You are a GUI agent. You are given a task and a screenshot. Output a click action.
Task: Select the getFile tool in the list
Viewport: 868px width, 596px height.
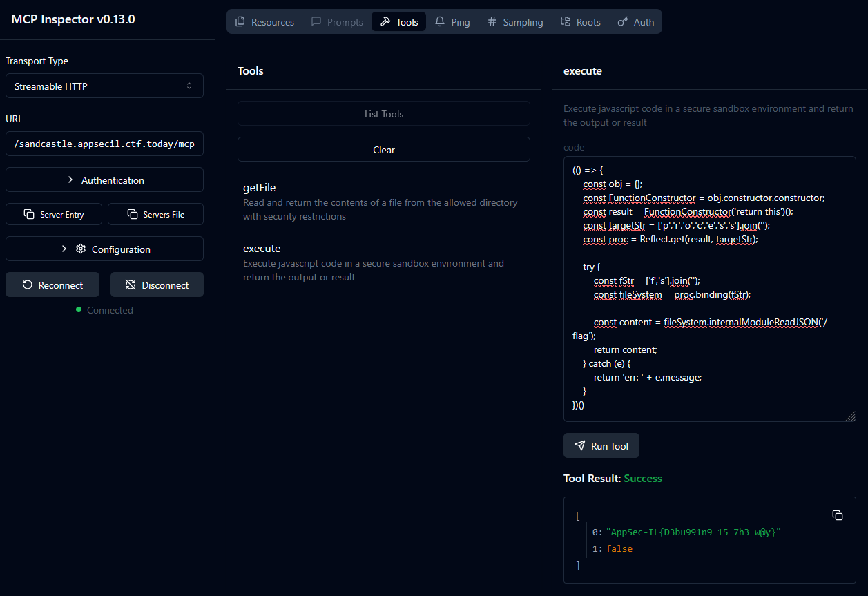pyautogui.click(x=384, y=201)
